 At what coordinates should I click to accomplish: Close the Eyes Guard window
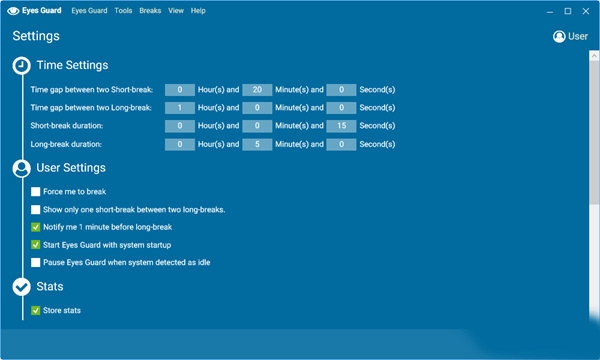tap(586, 11)
